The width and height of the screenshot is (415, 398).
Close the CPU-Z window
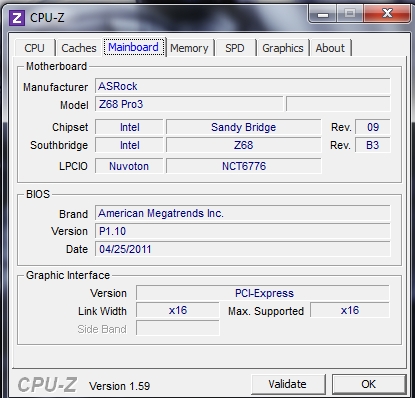[387, 14]
